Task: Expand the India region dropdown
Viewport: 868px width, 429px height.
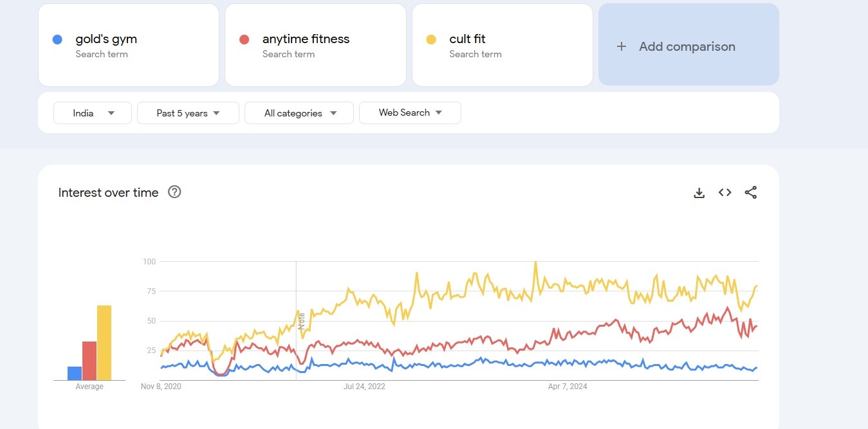Action: (92, 113)
